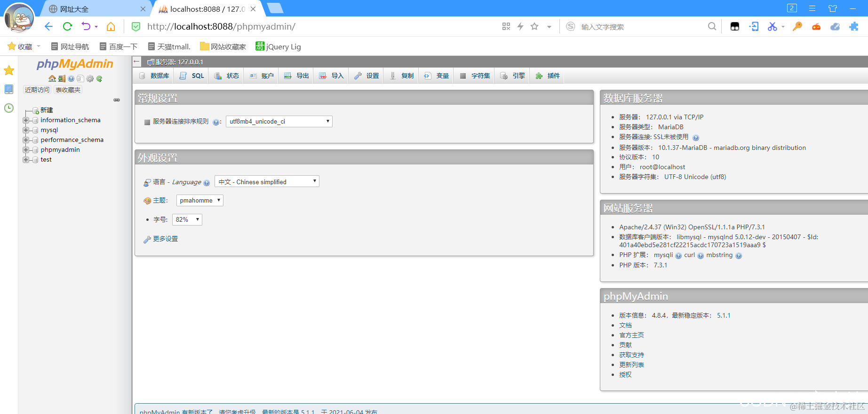Image resolution: width=868 pixels, height=414 pixels.
Task: Open the 更新列表 link
Action: [x=631, y=365]
